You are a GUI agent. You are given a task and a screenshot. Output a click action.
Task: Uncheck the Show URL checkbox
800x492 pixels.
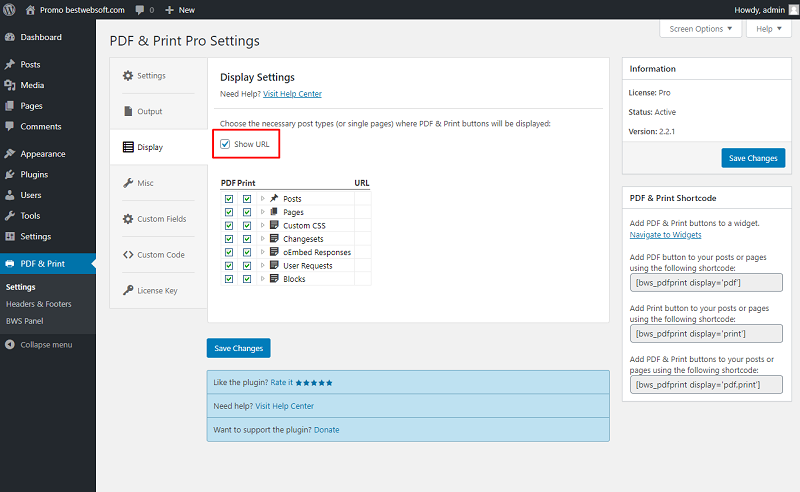[x=225, y=144]
